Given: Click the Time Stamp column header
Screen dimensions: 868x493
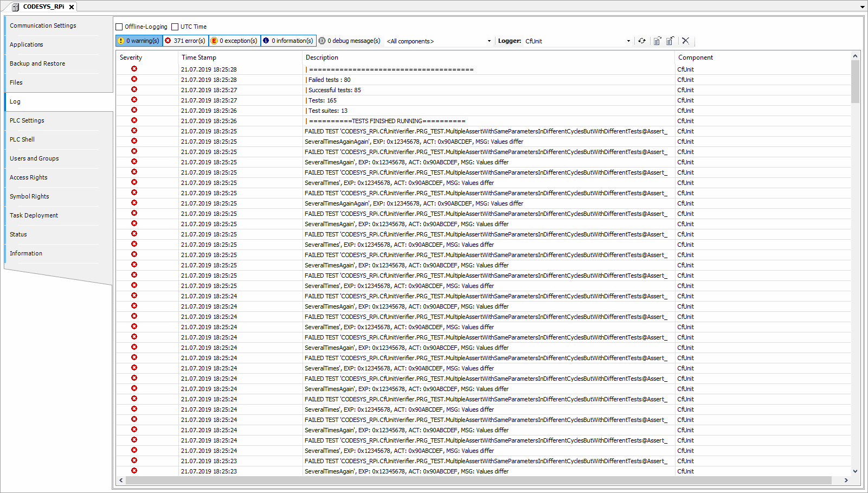Looking at the screenshot, I should tap(240, 57).
